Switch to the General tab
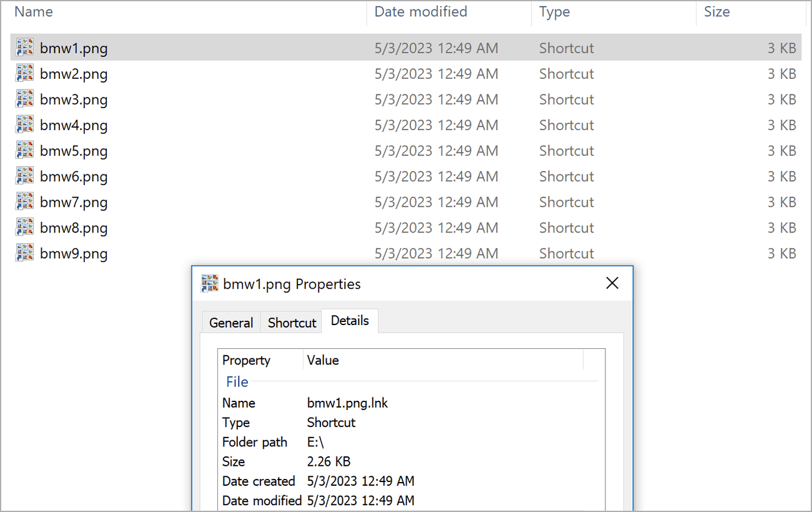Screen dimensions: 812x512 (x=231, y=323)
